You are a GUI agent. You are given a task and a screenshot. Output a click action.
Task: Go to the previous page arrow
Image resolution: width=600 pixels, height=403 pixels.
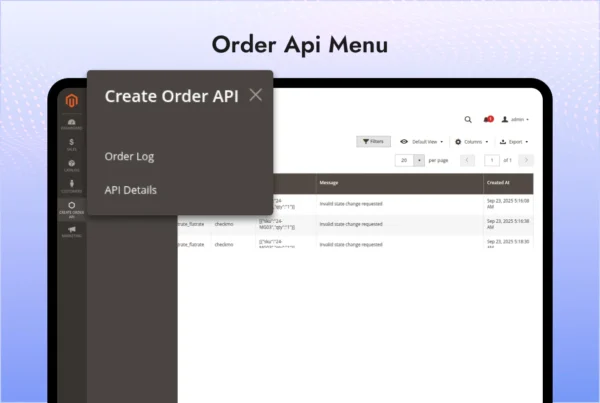click(x=467, y=160)
